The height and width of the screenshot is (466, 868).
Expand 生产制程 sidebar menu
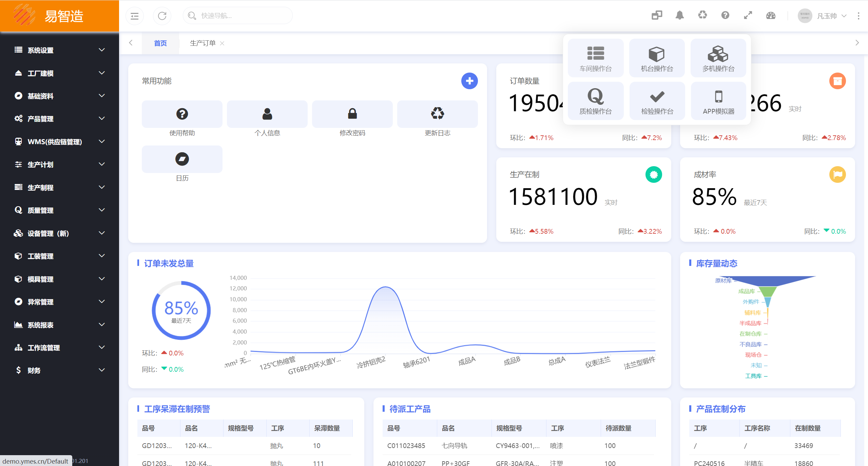click(59, 188)
